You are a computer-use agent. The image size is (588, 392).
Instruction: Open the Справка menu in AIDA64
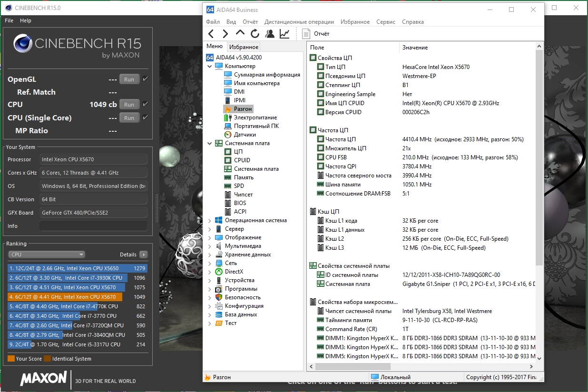(413, 22)
